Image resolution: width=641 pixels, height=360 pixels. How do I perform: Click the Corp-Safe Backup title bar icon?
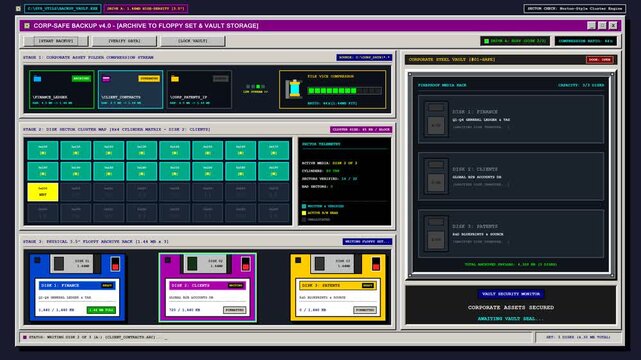pyautogui.click(x=27, y=26)
